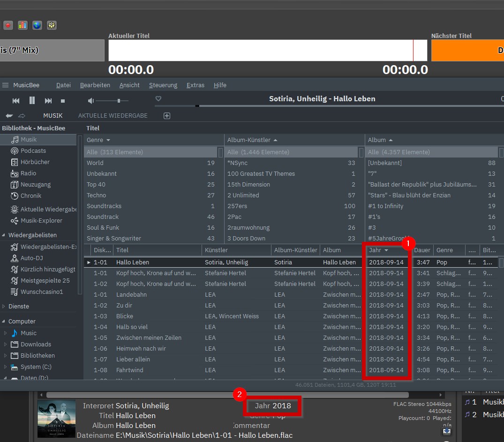Select Musik in library sidebar
The image size is (504, 442).
click(38, 140)
